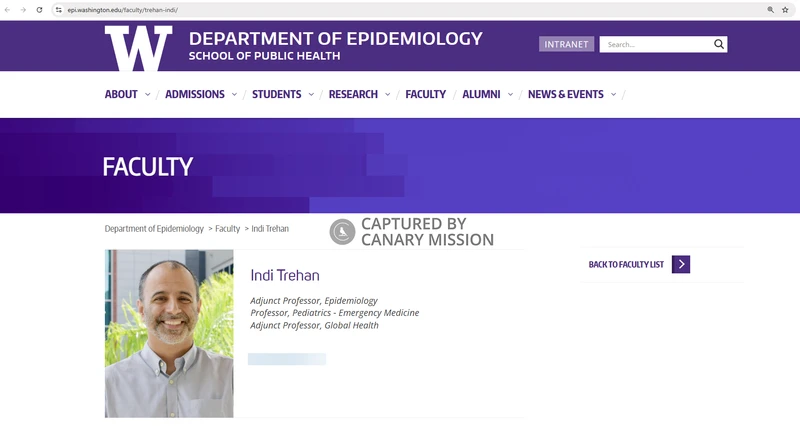Click the Intranet button
The height and width of the screenshot is (432, 800).
tap(566, 44)
